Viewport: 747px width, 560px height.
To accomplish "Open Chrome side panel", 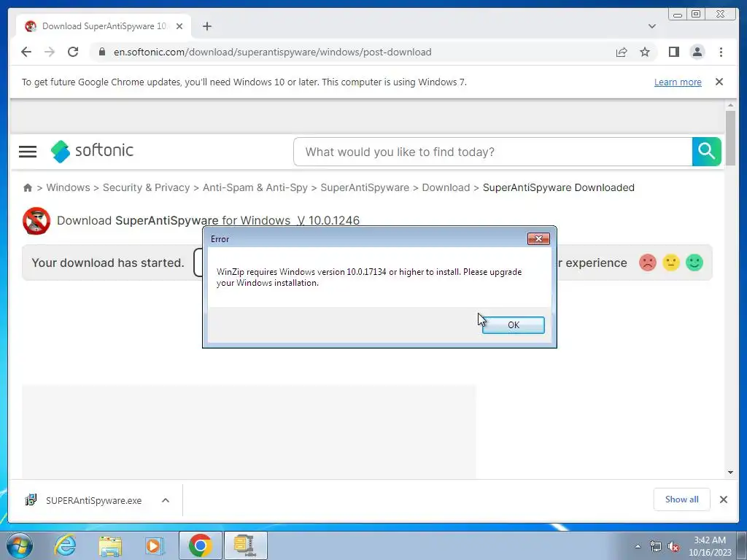I will click(673, 52).
